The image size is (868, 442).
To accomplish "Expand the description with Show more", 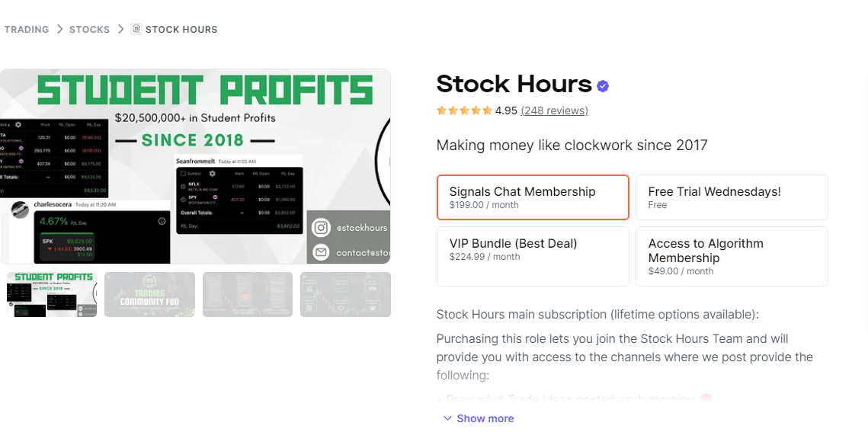I will [x=485, y=418].
